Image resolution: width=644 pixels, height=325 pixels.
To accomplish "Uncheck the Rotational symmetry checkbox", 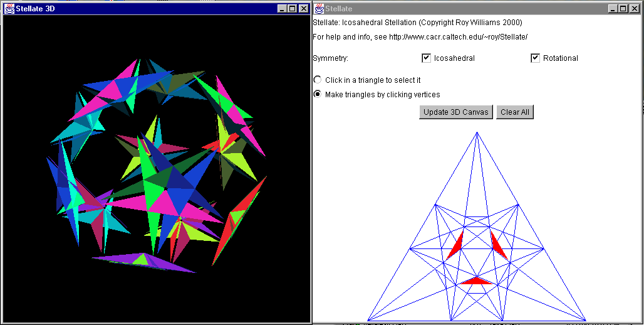I will pyautogui.click(x=535, y=58).
